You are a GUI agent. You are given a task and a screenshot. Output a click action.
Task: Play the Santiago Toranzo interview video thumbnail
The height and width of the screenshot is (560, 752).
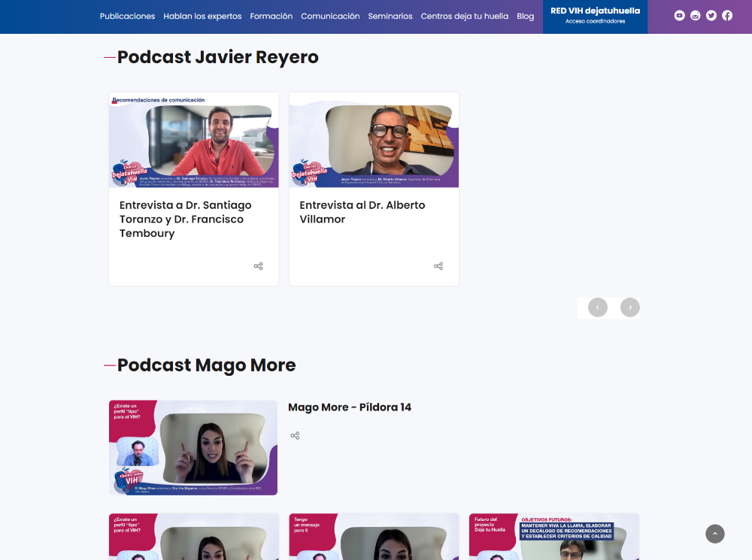pyautogui.click(x=194, y=140)
